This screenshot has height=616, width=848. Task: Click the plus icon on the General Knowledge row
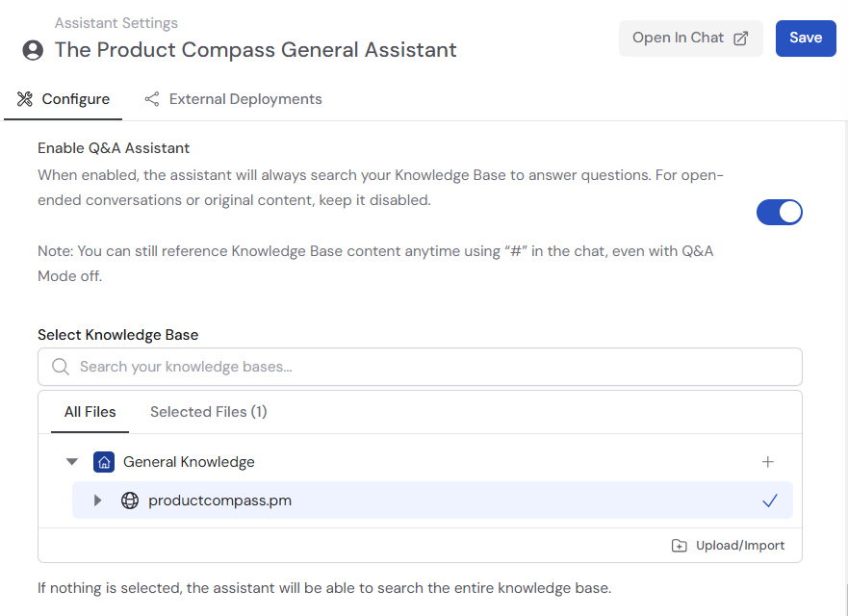tap(767, 462)
